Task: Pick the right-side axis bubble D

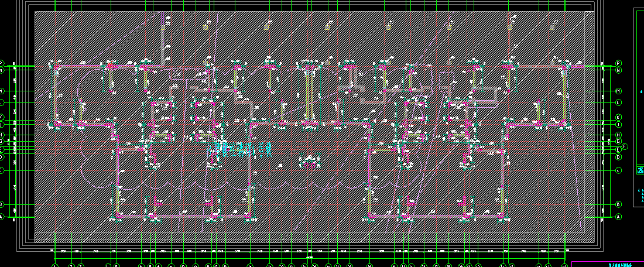Action: pyautogui.click(x=619, y=157)
